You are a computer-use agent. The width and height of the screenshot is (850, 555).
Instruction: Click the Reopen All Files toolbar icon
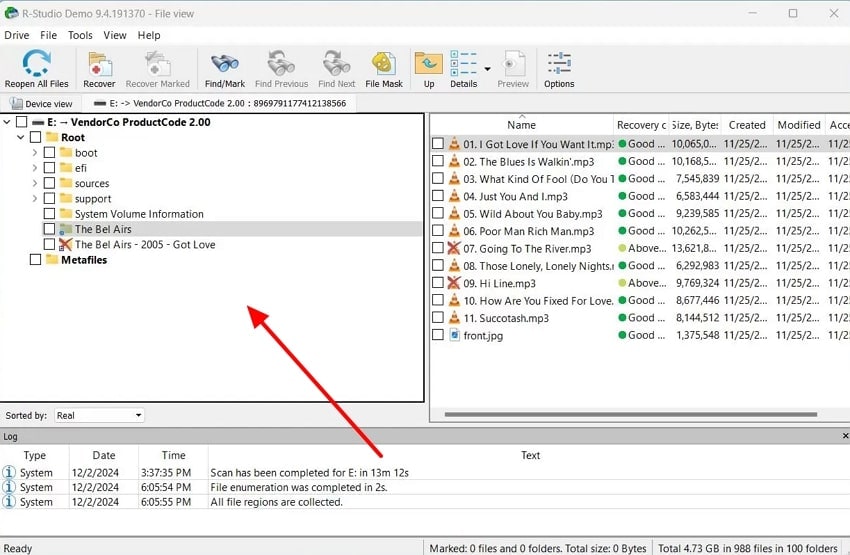pos(36,63)
